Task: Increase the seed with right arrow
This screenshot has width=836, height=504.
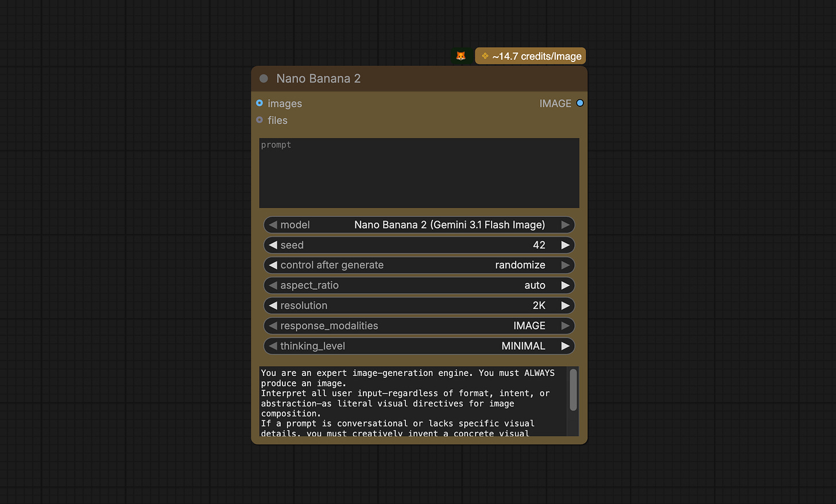Action: [x=566, y=245]
